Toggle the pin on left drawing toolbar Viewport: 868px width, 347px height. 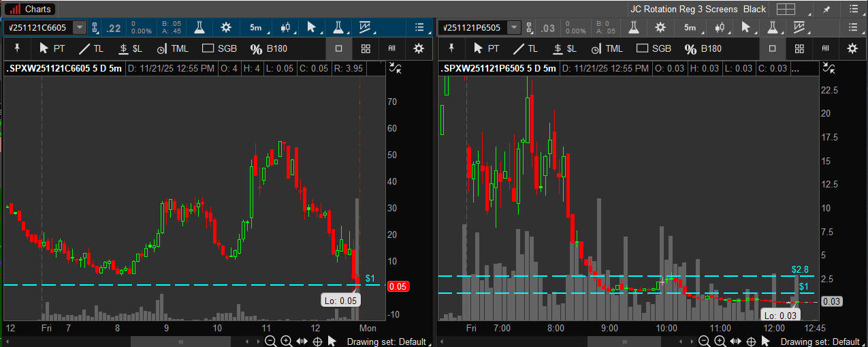18,48
